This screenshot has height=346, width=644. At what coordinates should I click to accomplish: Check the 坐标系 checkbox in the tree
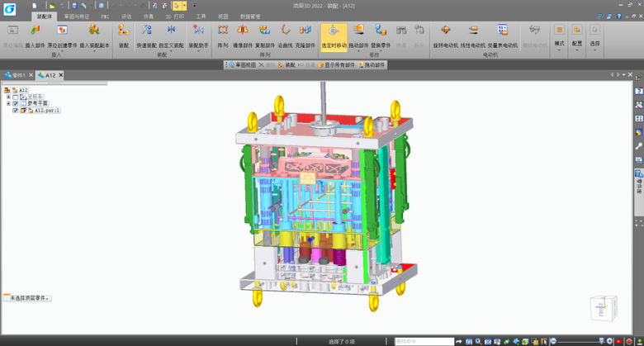click(16, 97)
